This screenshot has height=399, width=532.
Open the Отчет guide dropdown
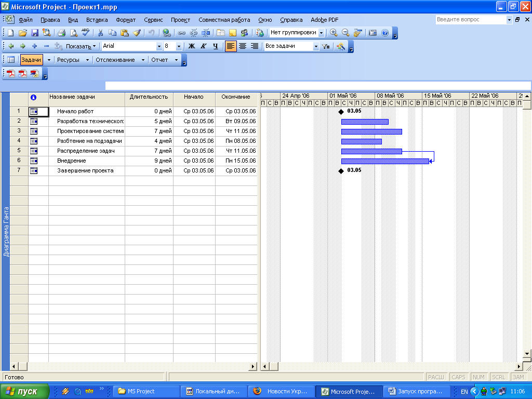click(176, 60)
